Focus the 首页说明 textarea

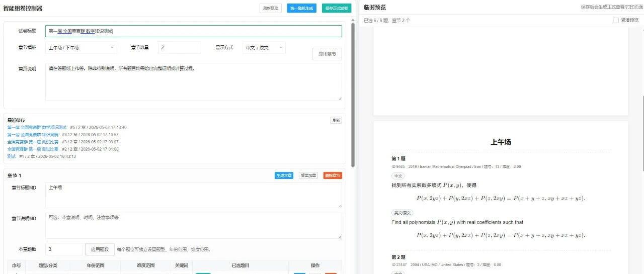pos(193,81)
